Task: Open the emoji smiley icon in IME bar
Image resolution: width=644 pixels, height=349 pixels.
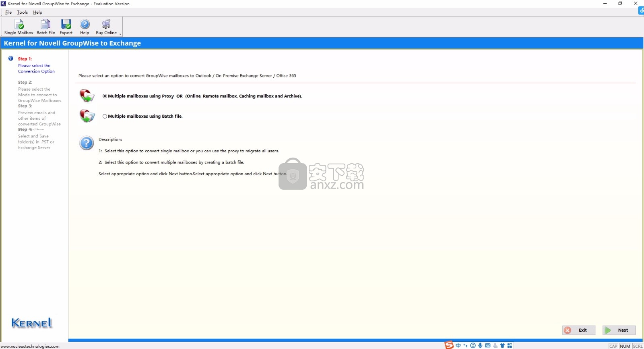Action: point(473,345)
